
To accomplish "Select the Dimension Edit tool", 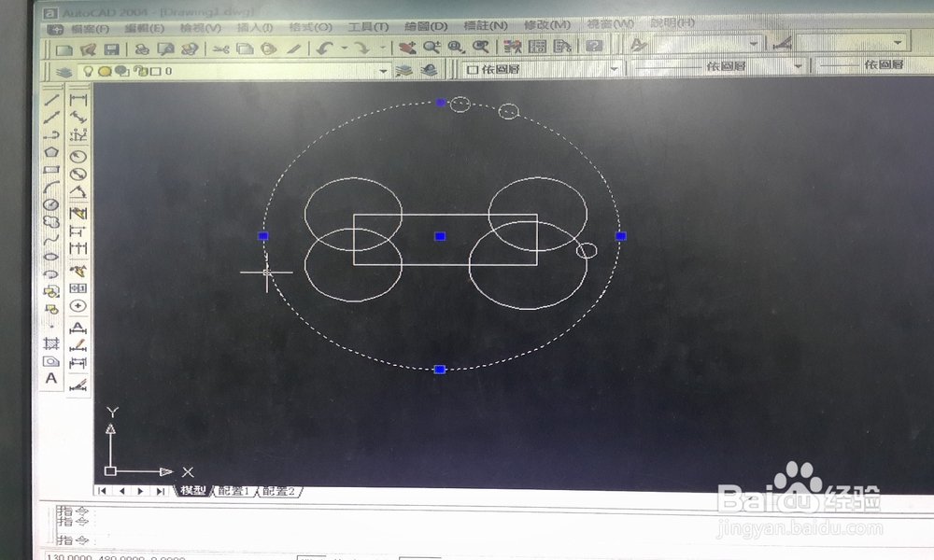I will [x=78, y=328].
